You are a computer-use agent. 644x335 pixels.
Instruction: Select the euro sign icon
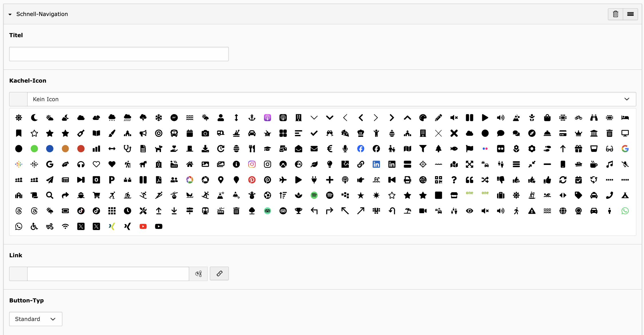pos(329,149)
